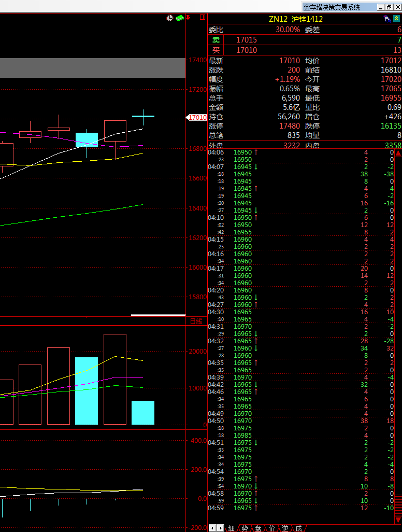This screenshot has height=532, width=402.
Task: Click the red down-arrow icon above the chart
Action: point(188,18)
